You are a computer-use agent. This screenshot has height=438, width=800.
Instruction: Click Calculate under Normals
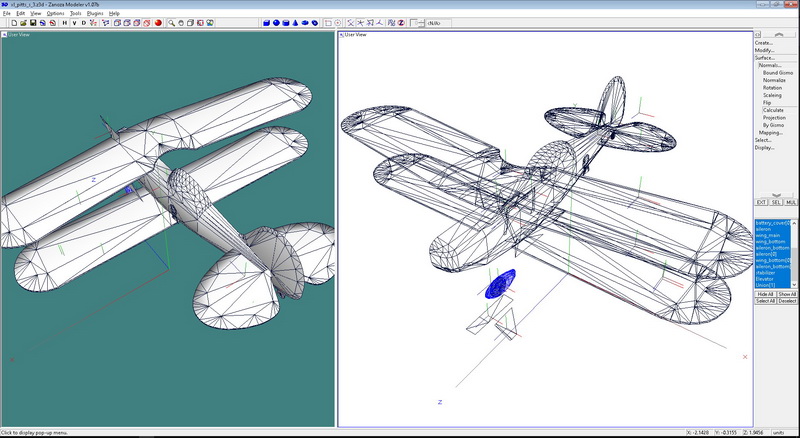click(x=773, y=110)
